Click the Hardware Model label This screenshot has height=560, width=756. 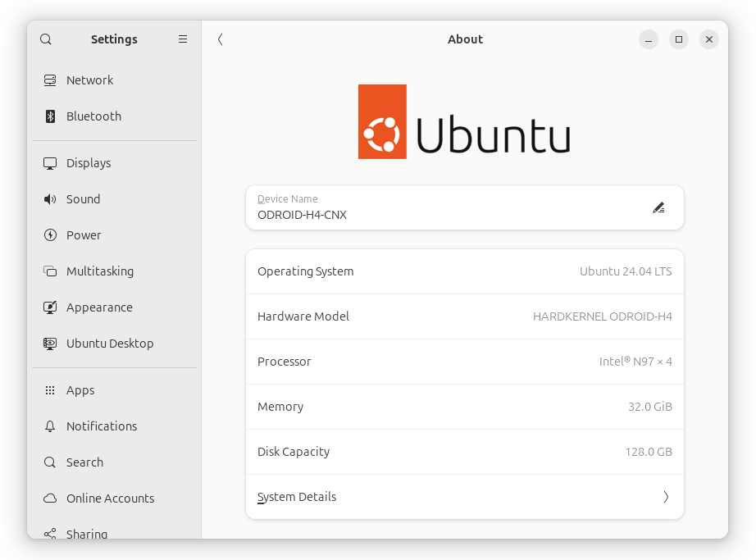303,316
